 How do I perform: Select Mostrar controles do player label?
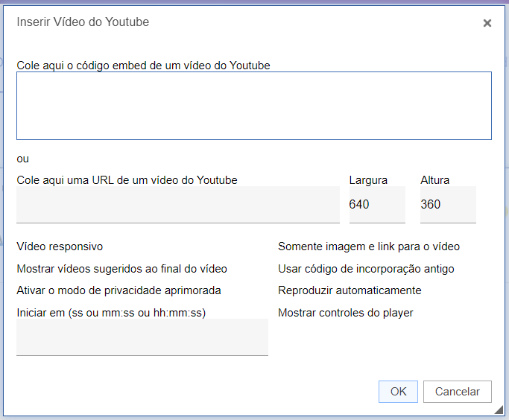click(346, 313)
